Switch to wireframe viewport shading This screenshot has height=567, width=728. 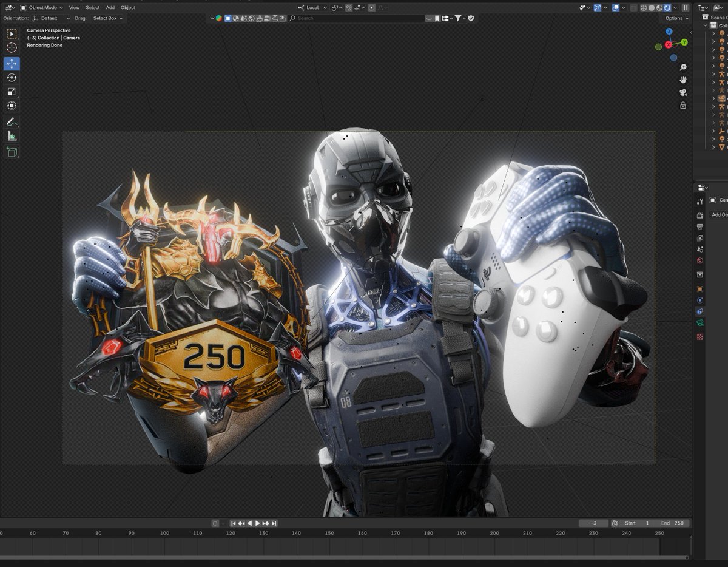click(645, 8)
